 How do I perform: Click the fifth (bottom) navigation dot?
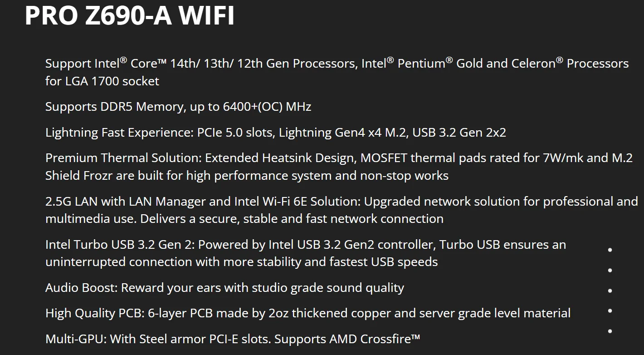click(x=610, y=331)
